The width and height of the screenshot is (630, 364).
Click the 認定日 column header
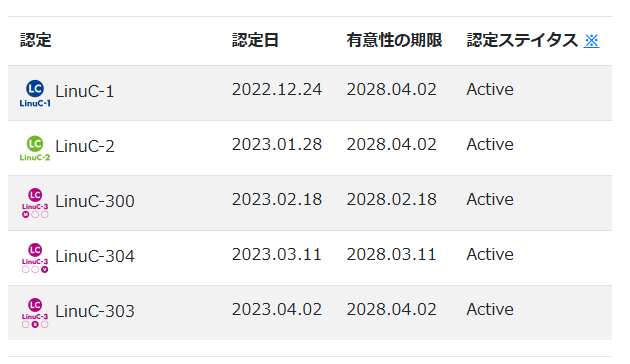pos(255,40)
